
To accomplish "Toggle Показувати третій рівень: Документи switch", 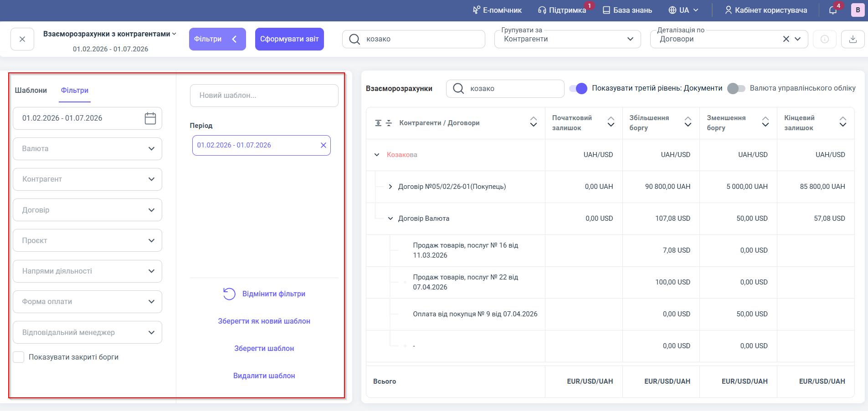I will (578, 89).
